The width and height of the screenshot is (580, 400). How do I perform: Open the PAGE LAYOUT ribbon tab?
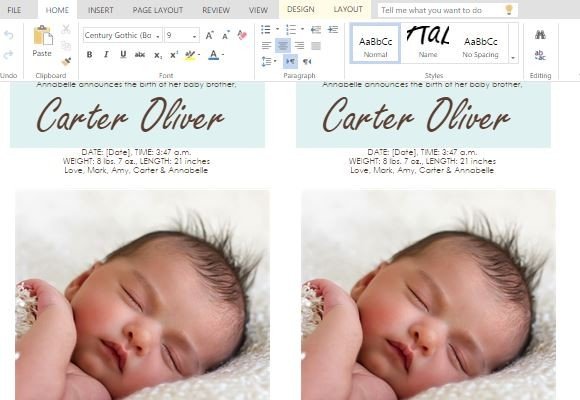tap(158, 10)
